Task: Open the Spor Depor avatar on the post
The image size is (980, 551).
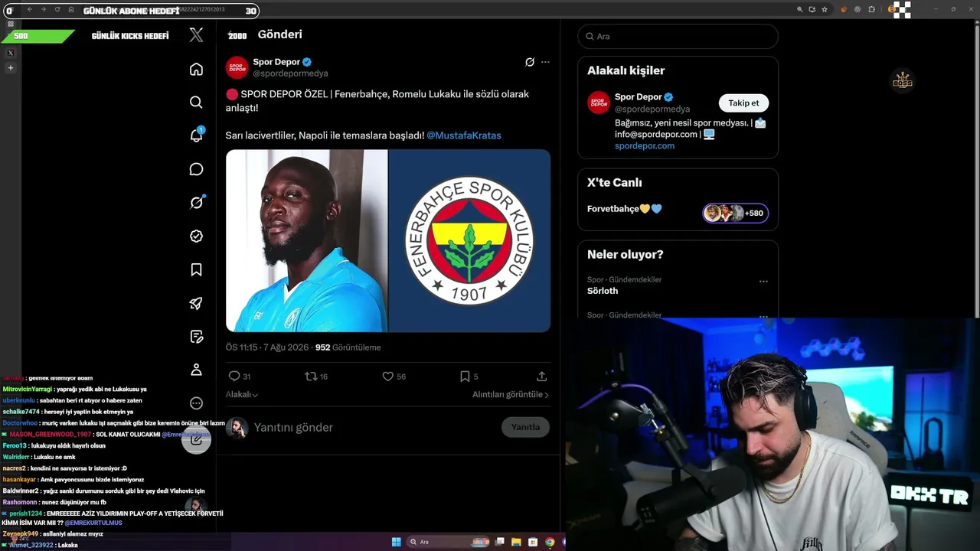Action: coord(237,67)
